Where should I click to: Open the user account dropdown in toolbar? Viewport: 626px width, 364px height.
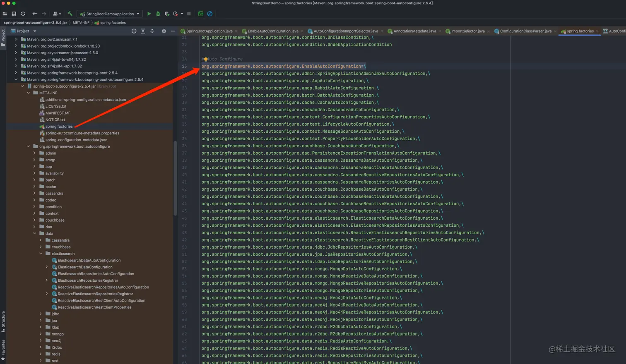click(57, 14)
